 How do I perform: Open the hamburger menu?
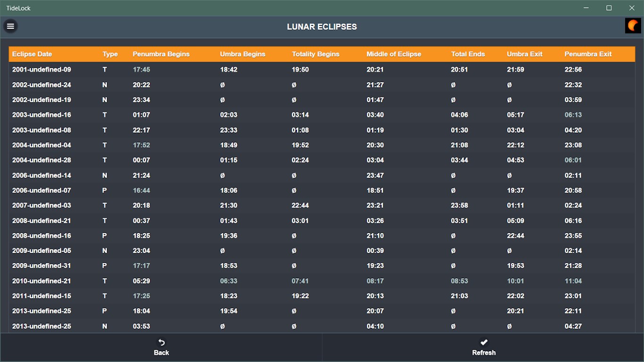(x=10, y=26)
